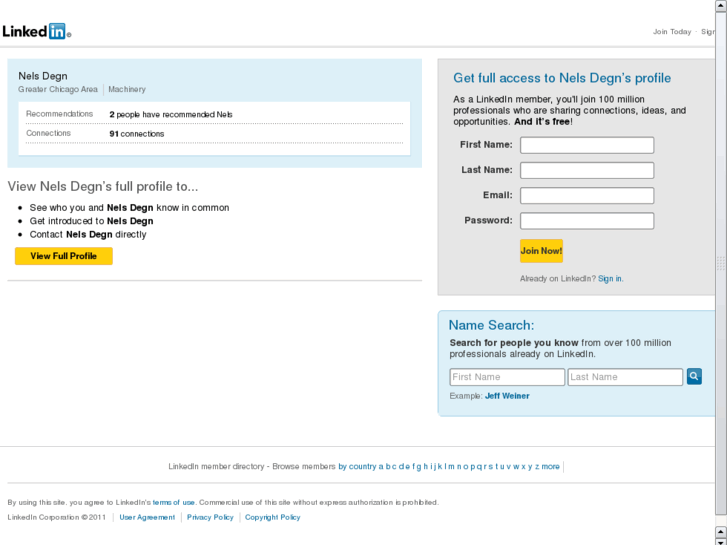Click the scrollbar up arrow at top
Viewport: 727px width, 545px height.
[721, 5]
